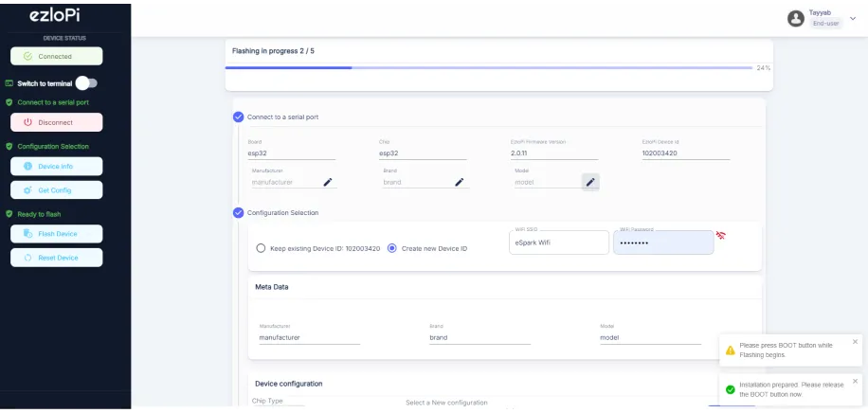Click the green success check icon in notification
The image size is (868, 413).
(731, 389)
